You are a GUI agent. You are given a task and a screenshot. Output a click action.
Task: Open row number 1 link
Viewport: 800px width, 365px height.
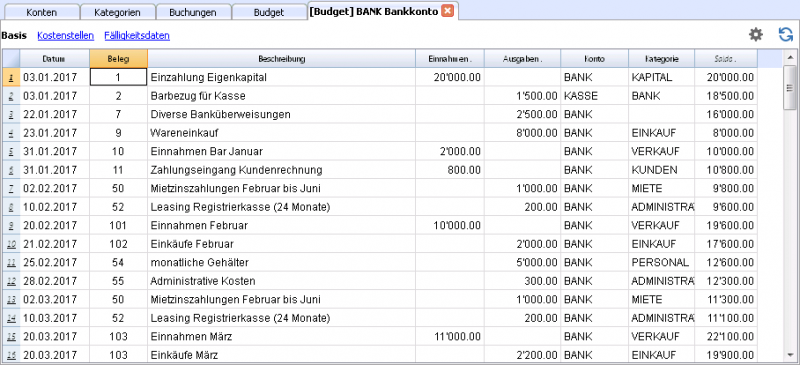(x=11, y=78)
